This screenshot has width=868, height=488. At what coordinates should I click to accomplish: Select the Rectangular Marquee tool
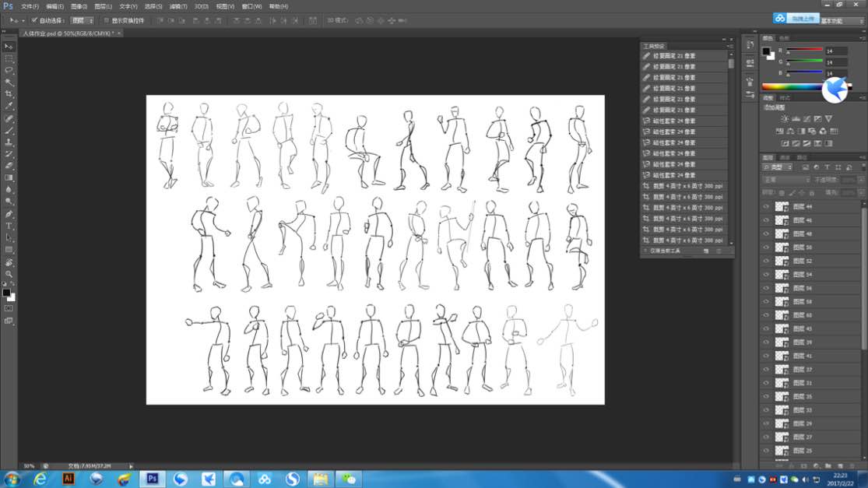[x=9, y=58]
